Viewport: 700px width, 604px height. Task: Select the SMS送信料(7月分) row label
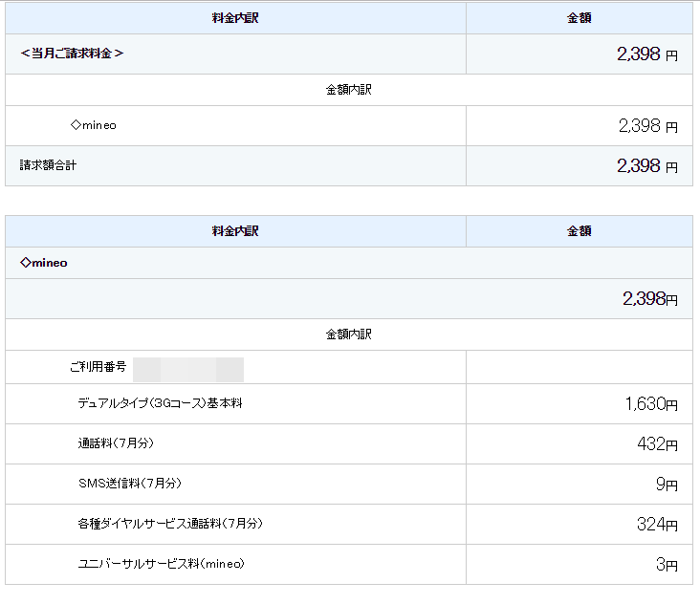(x=130, y=484)
